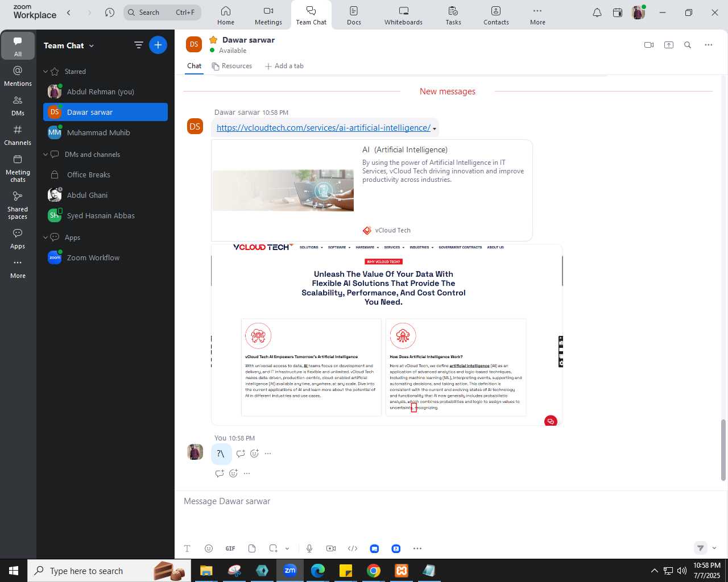
Task: Open the Apps sidebar section
Action: tap(18, 239)
